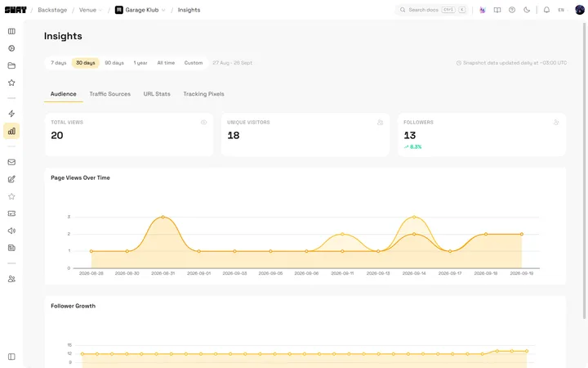Open the upper star icon in sidebar
The image size is (588, 368).
click(x=11, y=83)
